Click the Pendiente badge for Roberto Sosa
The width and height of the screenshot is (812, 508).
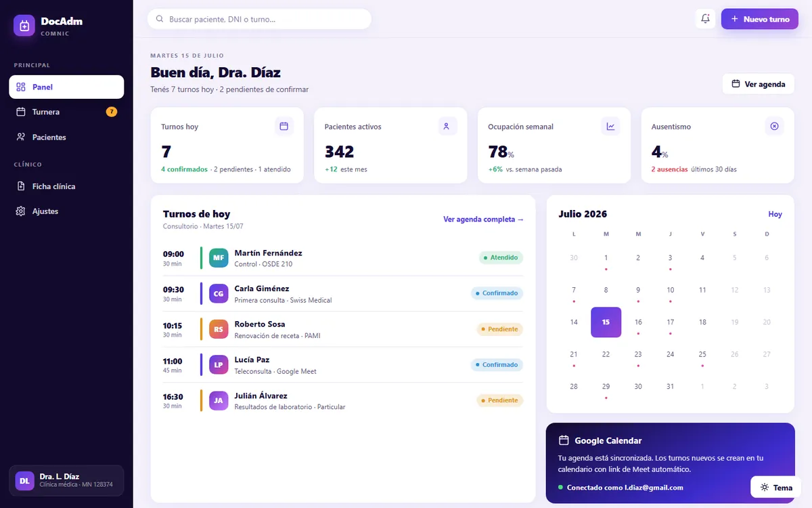point(500,329)
